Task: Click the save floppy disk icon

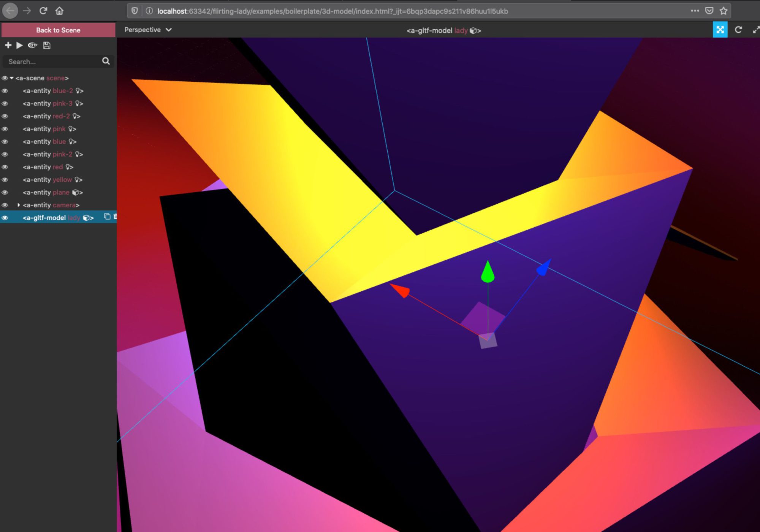Action: tap(47, 45)
